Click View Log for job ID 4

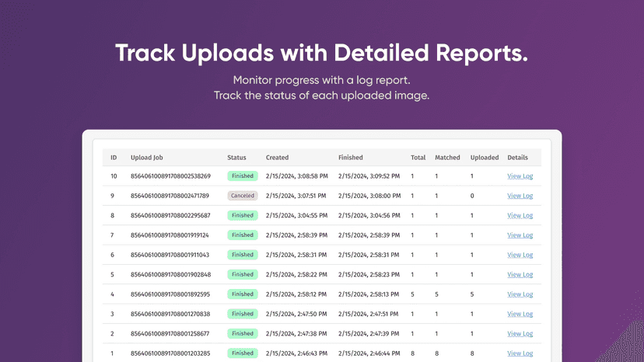click(x=520, y=294)
